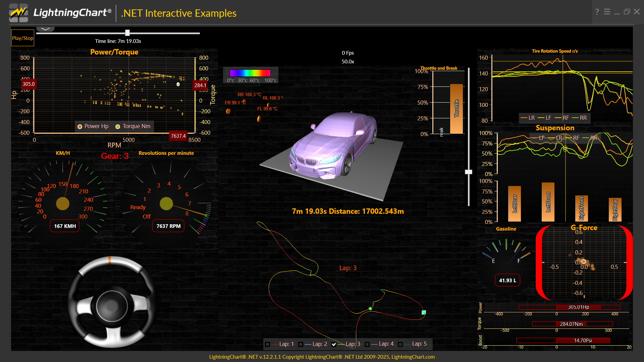Click the 284.1 torque axis value marker
The height and width of the screenshot is (362, 644).
[200, 85]
